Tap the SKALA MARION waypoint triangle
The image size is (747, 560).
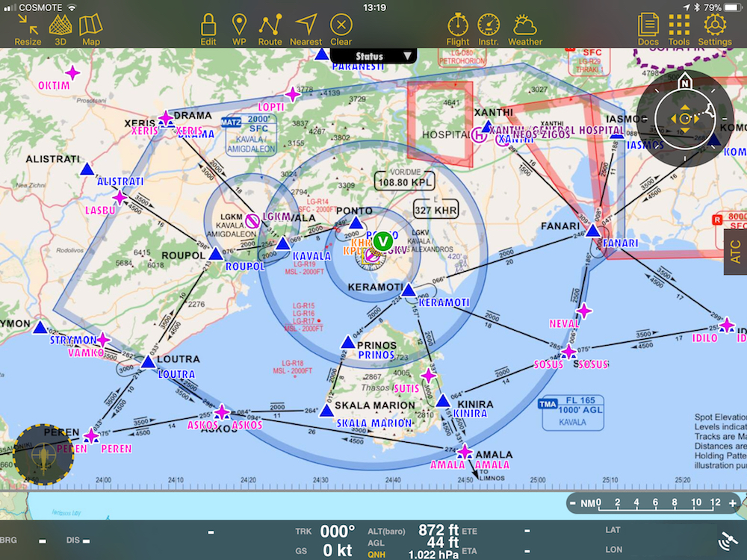coord(327,411)
